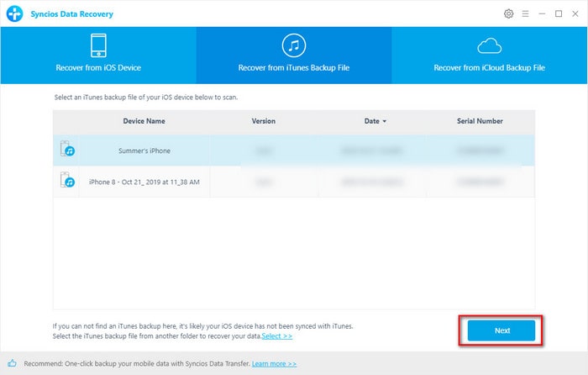The height and width of the screenshot is (375, 588).
Task: Click the Next button
Action: (x=501, y=330)
